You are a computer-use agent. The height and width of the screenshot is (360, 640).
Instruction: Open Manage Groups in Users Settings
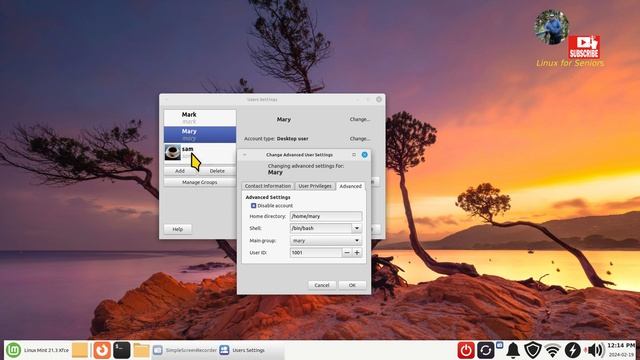(200, 182)
